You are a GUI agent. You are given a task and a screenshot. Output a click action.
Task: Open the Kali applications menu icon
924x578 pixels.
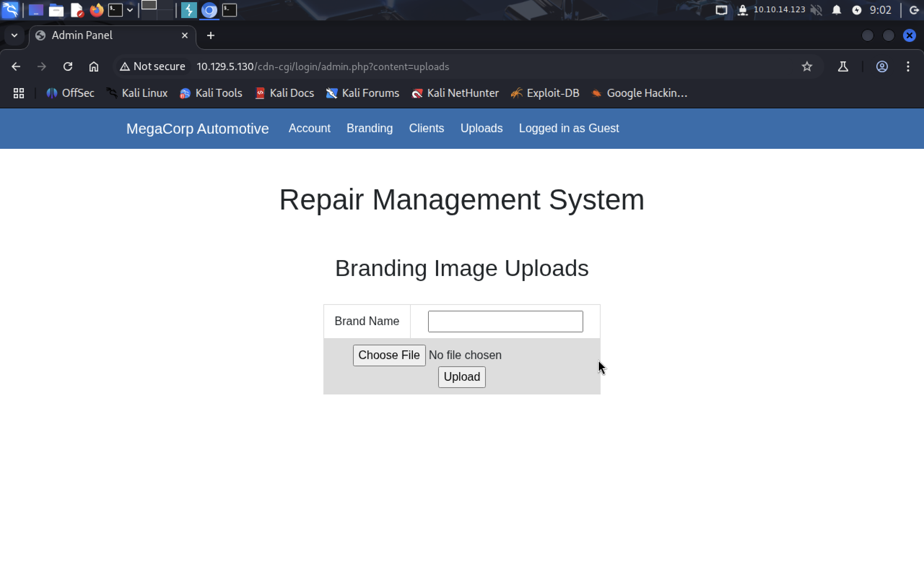point(10,10)
